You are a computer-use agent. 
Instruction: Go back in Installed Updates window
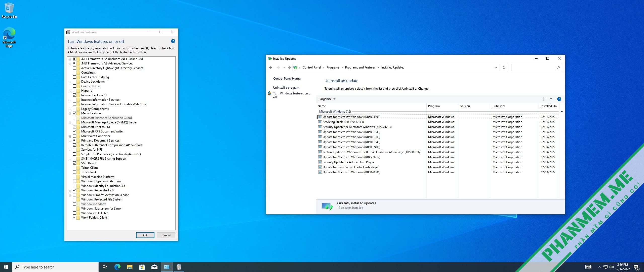click(x=271, y=67)
